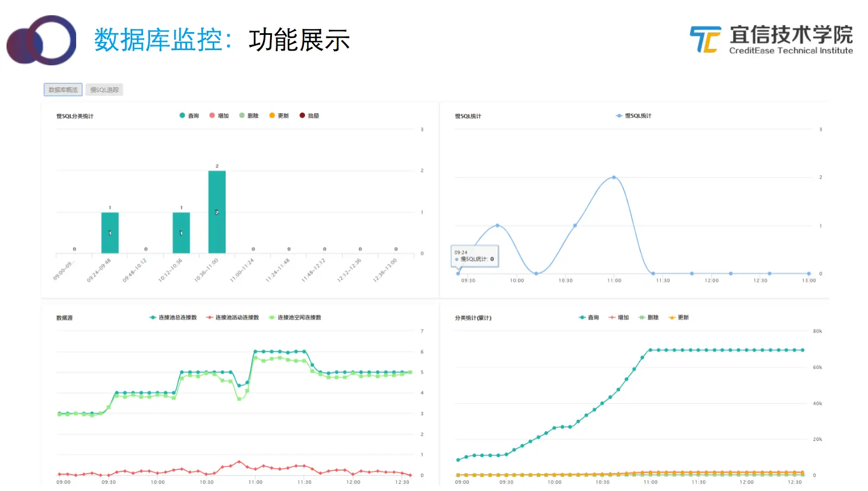Click the 13:00 label on 慢SQL统计 axis
Screen dimensions: 868x491
809,280
